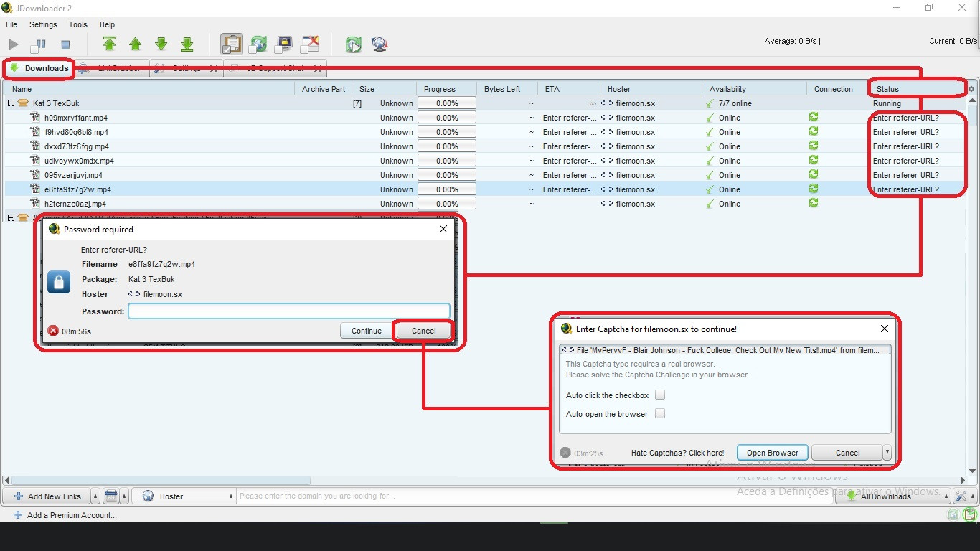
Task: Close the Enter Captcha dialog
Action: pyautogui.click(x=885, y=329)
